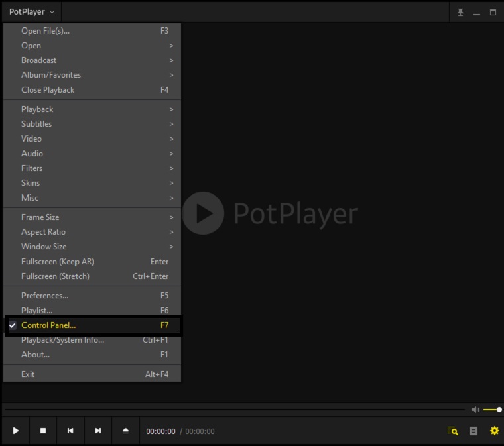The width and height of the screenshot is (504, 446).
Task: Expand the Album/Favorites submenu
Action: [92, 75]
